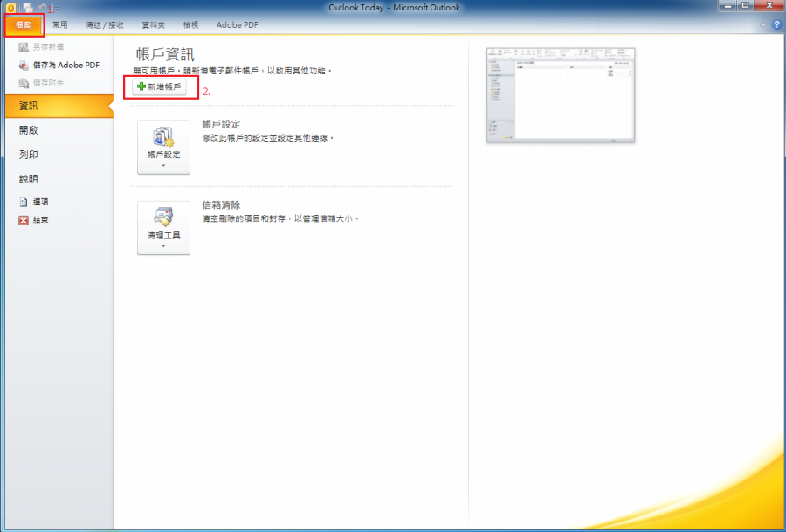Click the Outlook application icon in title bar
The width and height of the screenshot is (786, 532).
tap(10, 8)
